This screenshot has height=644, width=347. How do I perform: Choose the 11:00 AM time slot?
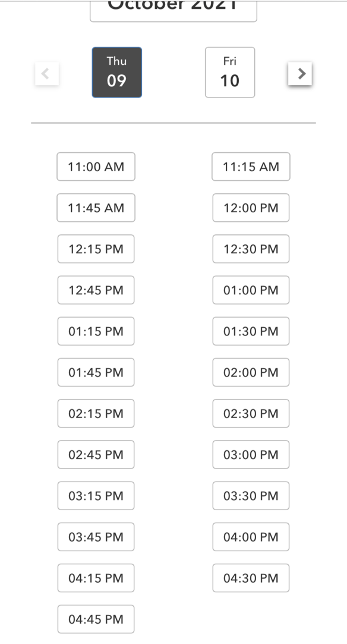[x=96, y=167]
